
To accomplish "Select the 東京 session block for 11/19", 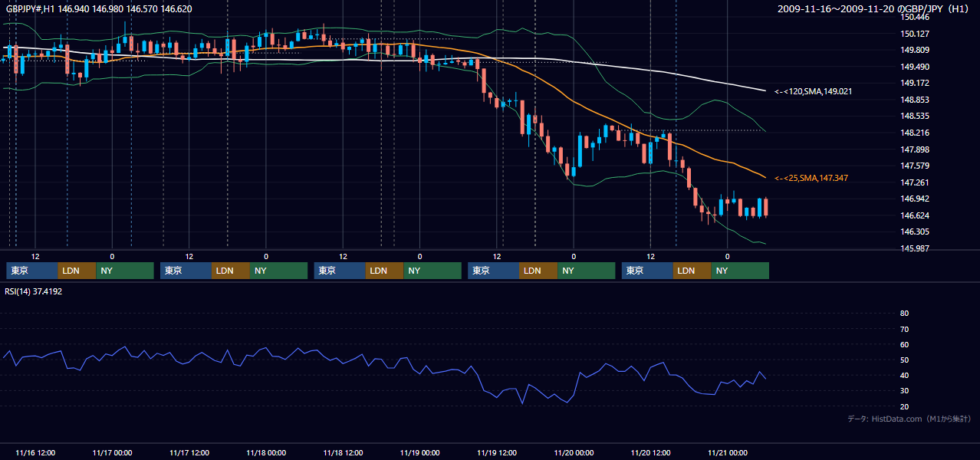I will [493, 271].
